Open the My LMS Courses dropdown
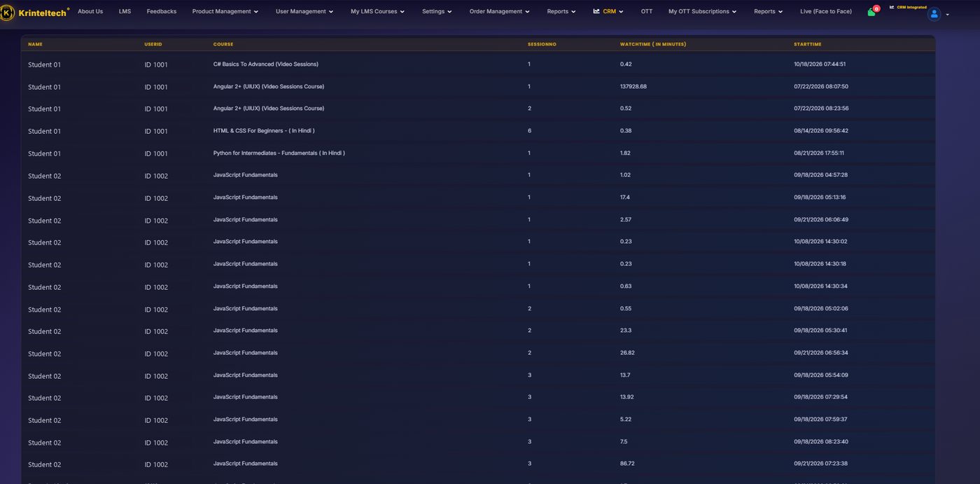Viewport: 980px width, 484px height. (x=377, y=12)
